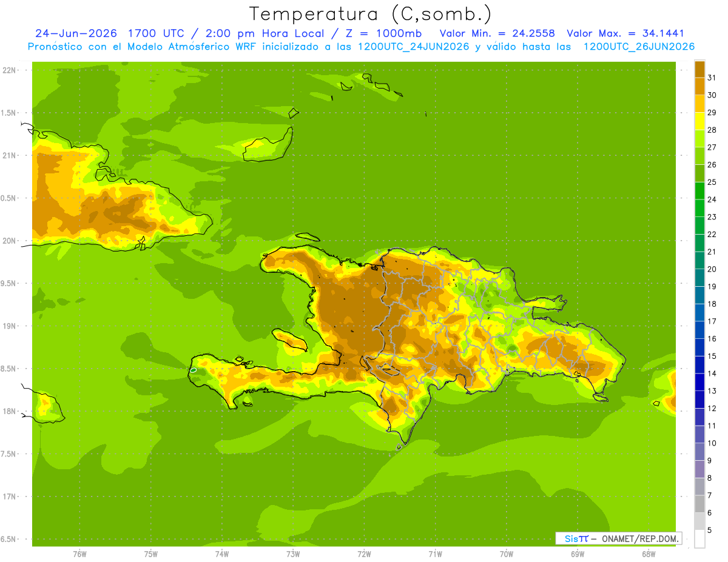Click the colorbar value '5'
Image resolution: width=728 pixels, height=562 pixels.
[710, 530]
